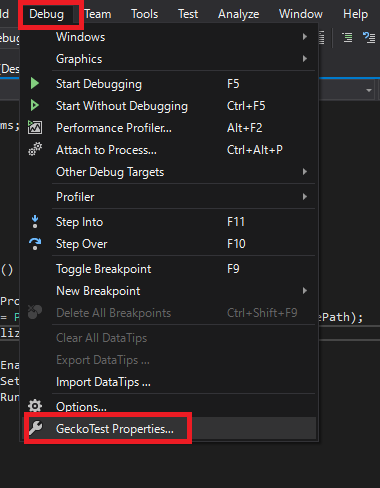Click the Step Into arrow icon

pos(35,222)
